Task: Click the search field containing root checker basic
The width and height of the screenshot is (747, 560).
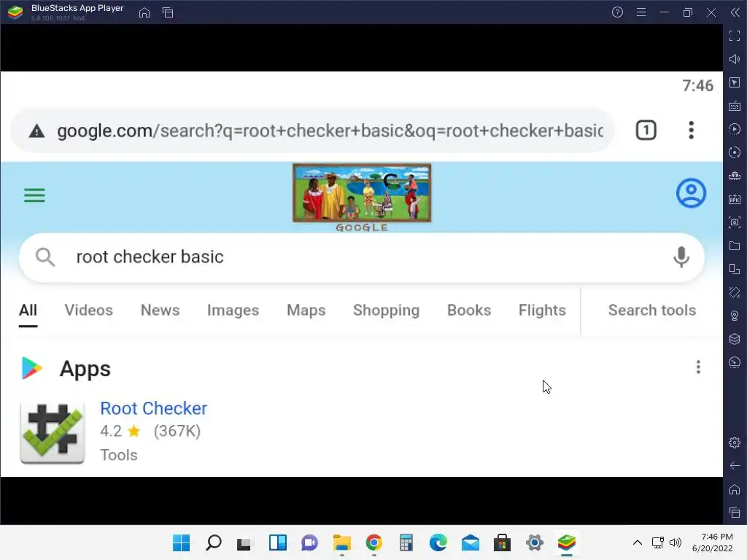Action: click(362, 257)
